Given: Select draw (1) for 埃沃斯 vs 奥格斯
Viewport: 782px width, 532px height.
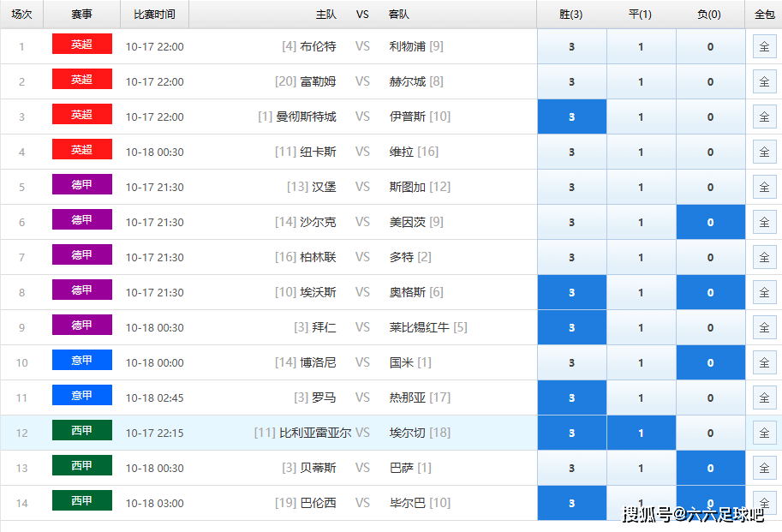Looking at the screenshot, I should (641, 293).
